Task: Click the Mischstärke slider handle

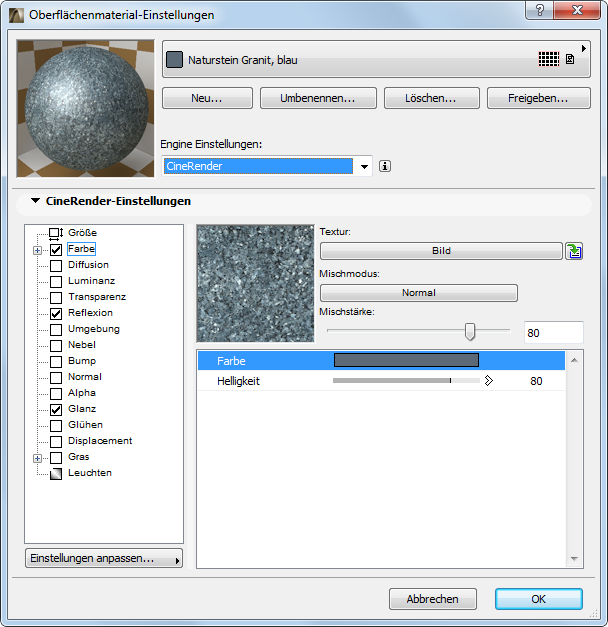Action: (470, 331)
